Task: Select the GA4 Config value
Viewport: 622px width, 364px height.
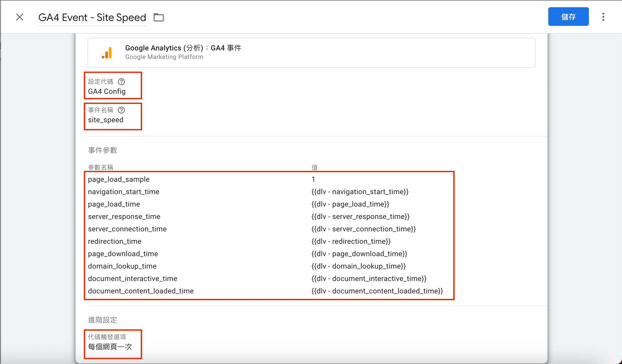Action: [107, 92]
